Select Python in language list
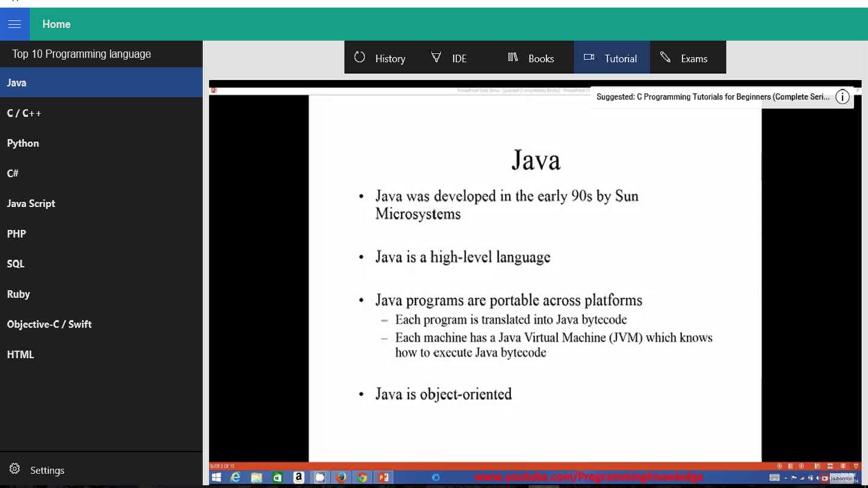This screenshot has height=488, width=868. pyautogui.click(x=101, y=143)
